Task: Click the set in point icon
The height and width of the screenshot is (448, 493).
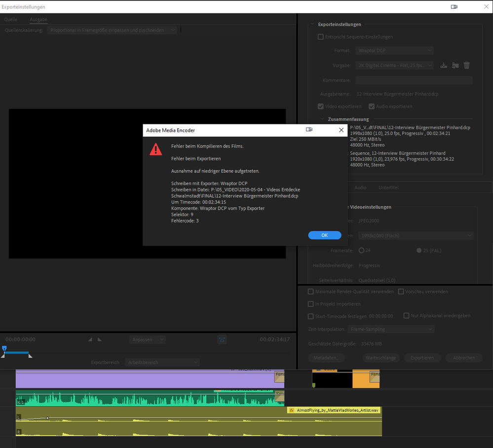Action: (90, 339)
